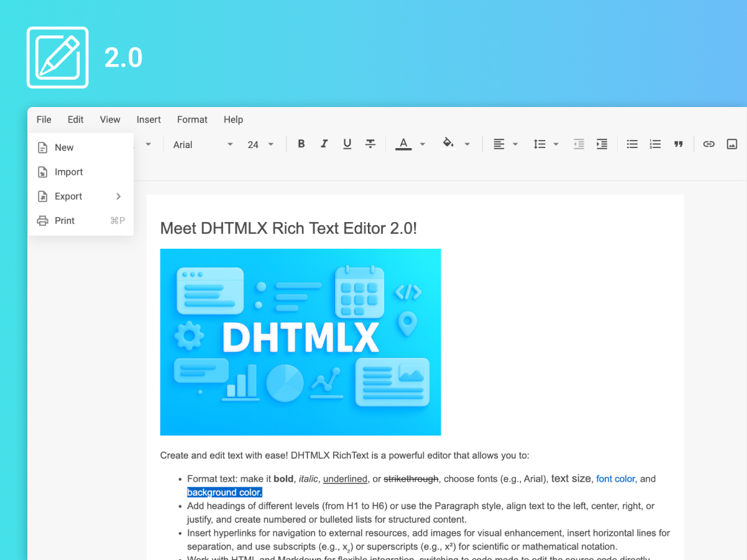
Task: Expand the font color picker arrow
Action: pos(423,144)
